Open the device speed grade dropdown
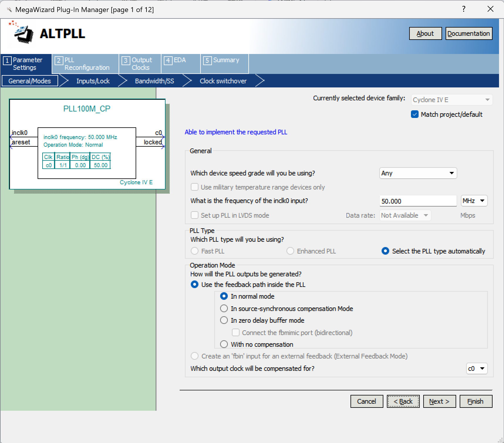The width and height of the screenshot is (504, 443). [418, 173]
